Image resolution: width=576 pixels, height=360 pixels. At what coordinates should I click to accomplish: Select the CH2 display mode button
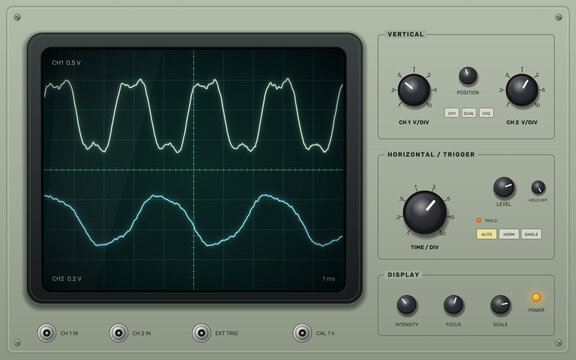point(486,113)
